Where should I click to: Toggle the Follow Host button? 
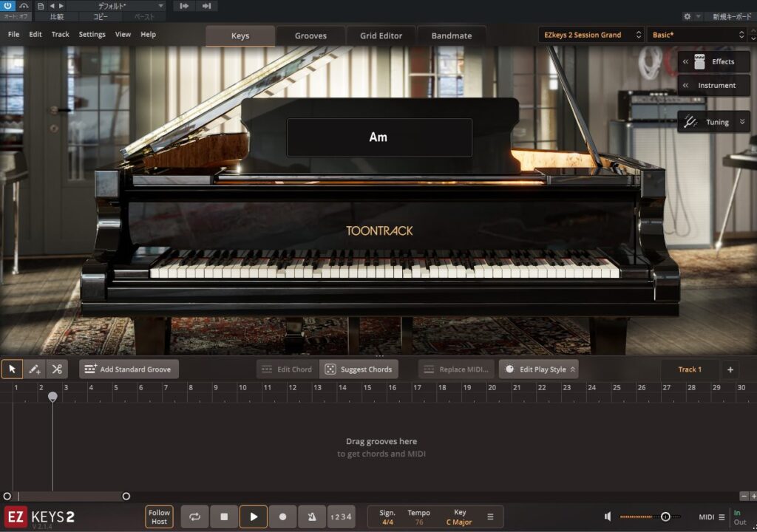[x=159, y=516]
